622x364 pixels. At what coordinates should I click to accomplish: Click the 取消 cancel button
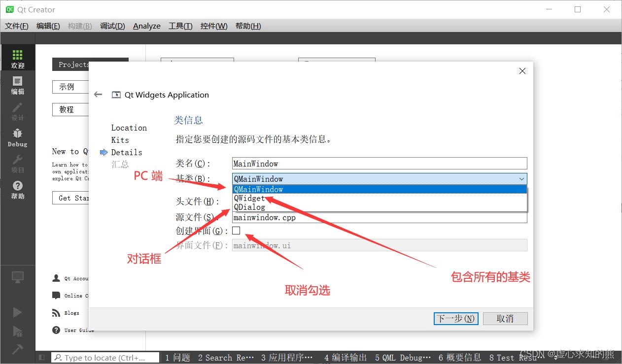505,319
